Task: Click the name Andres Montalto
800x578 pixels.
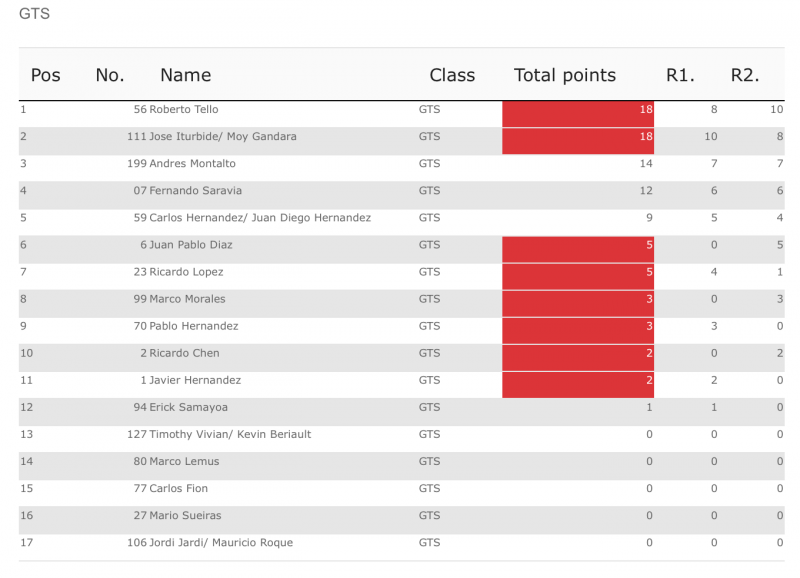Action: 193,163
